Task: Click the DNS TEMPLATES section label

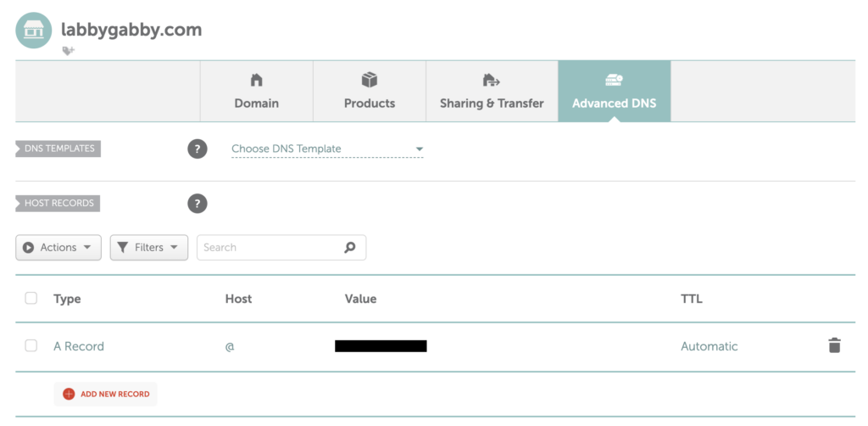Action: (x=58, y=149)
